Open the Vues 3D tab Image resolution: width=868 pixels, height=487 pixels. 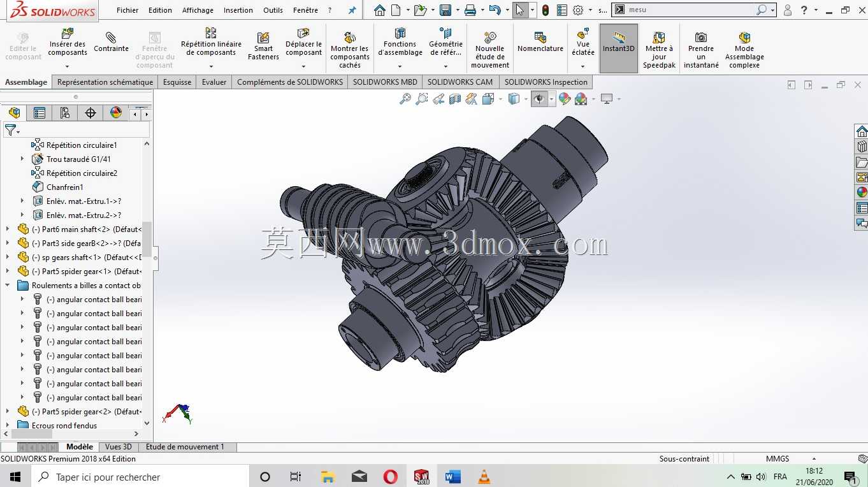point(119,447)
